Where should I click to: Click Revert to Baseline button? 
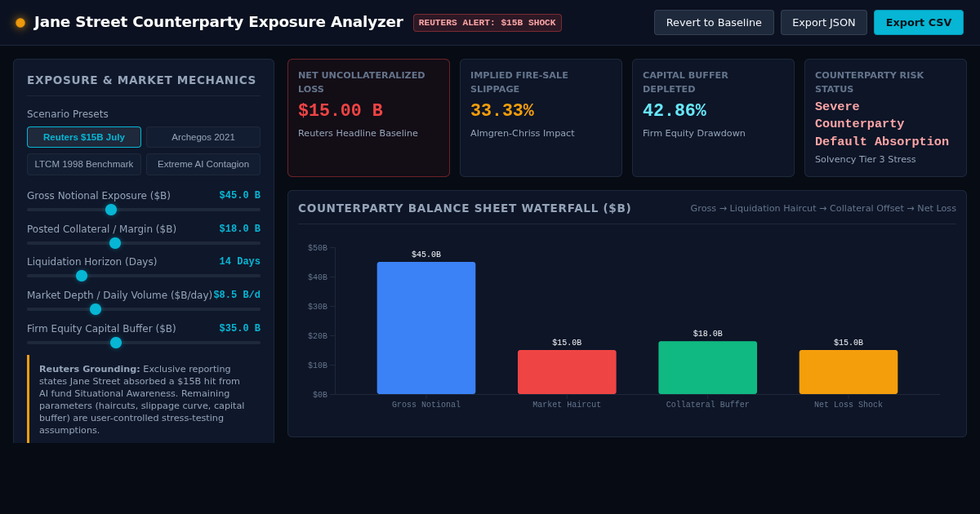coord(714,23)
